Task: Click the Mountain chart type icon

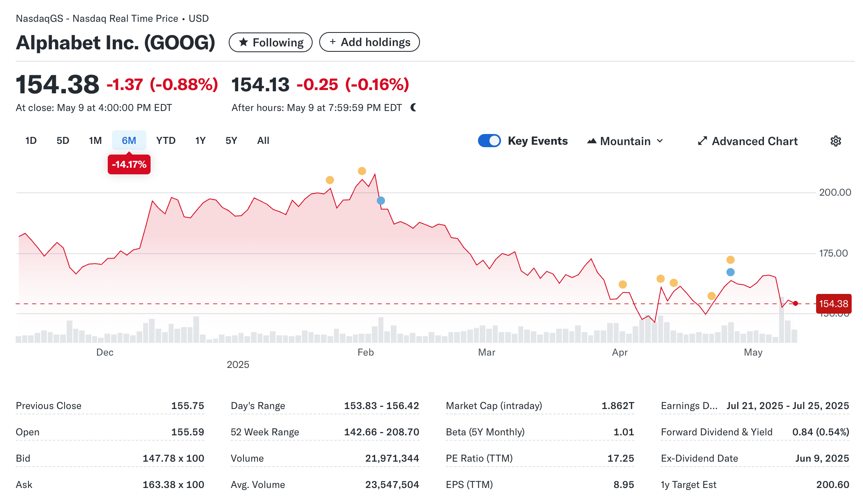Action: coord(592,141)
